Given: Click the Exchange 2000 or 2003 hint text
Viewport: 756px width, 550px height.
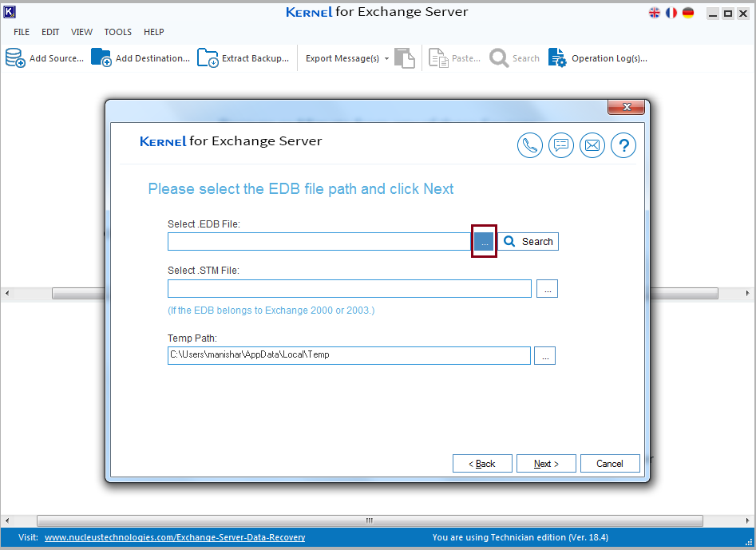Looking at the screenshot, I should pyautogui.click(x=271, y=311).
